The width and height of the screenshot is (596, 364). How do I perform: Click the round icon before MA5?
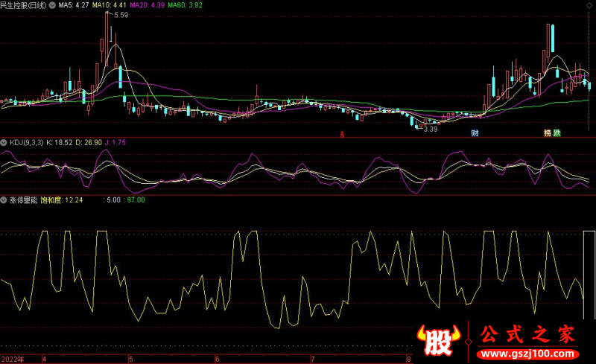51,4
